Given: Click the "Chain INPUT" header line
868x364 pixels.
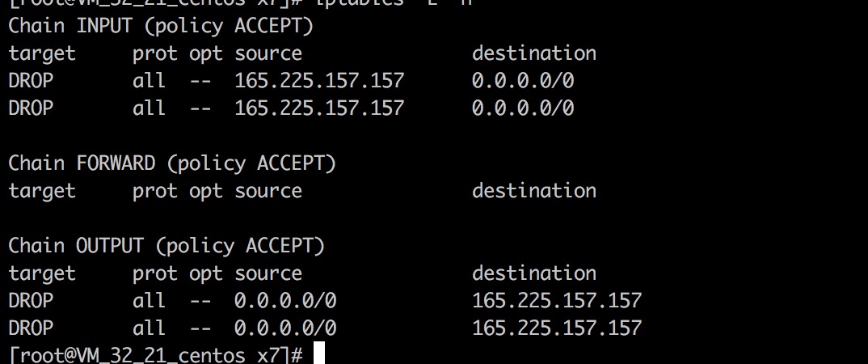Looking at the screenshot, I should (161, 25).
